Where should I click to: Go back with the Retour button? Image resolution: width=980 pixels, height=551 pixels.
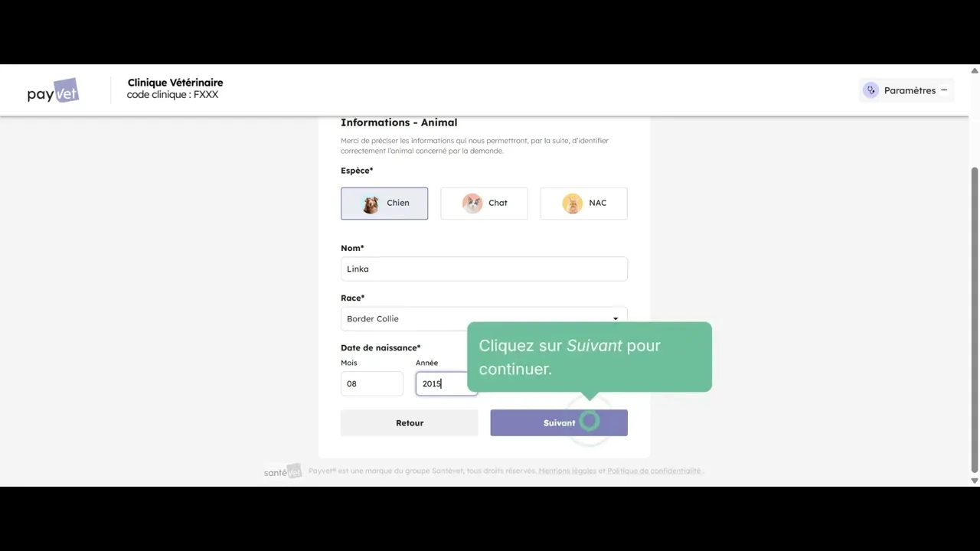pyautogui.click(x=409, y=423)
